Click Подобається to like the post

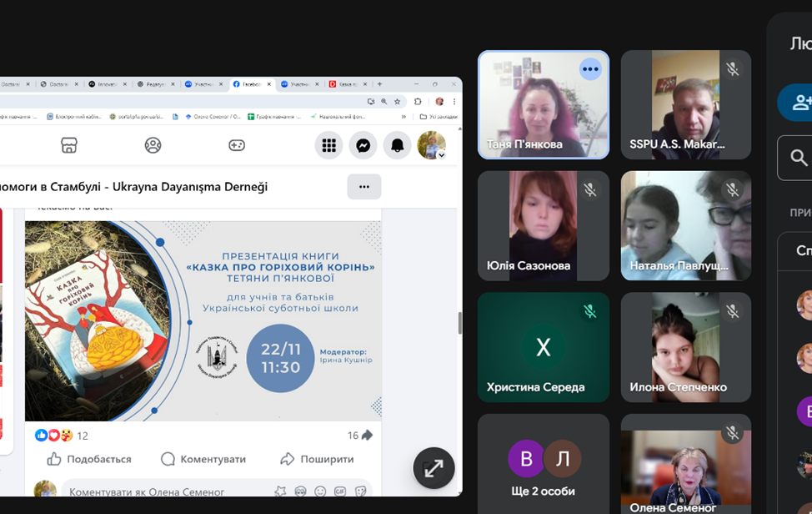(89, 459)
